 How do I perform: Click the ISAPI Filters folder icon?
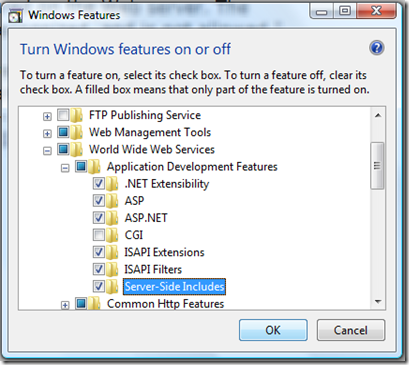pos(112,269)
